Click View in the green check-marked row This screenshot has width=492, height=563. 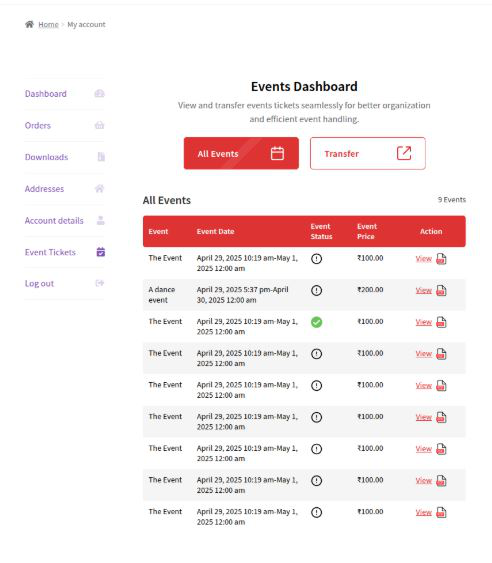click(x=423, y=322)
